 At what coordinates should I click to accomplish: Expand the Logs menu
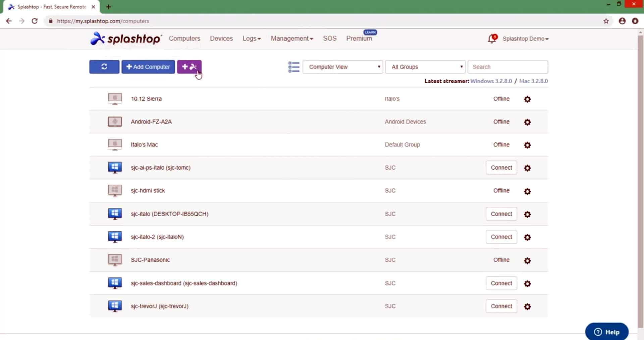252,39
